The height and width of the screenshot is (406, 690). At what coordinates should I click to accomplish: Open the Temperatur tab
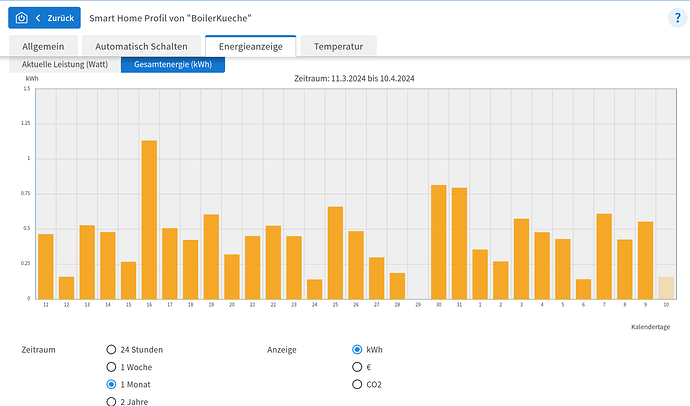pos(338,46)
